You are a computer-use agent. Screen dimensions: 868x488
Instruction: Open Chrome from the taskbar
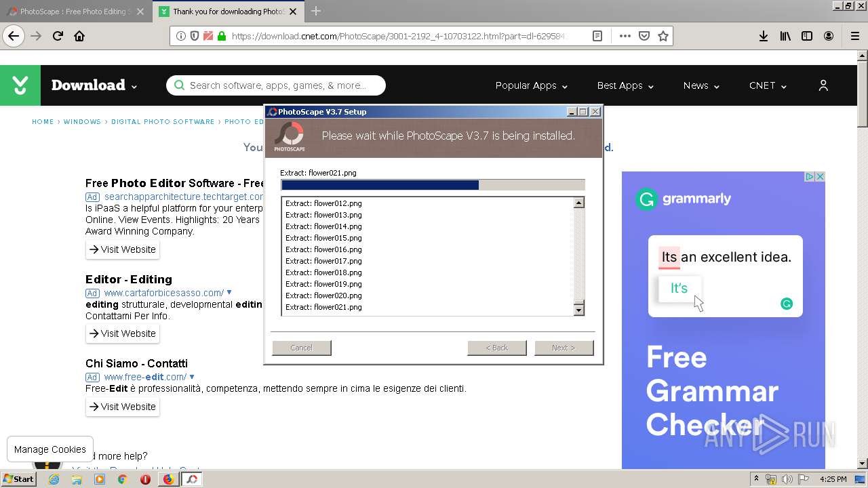122,479
